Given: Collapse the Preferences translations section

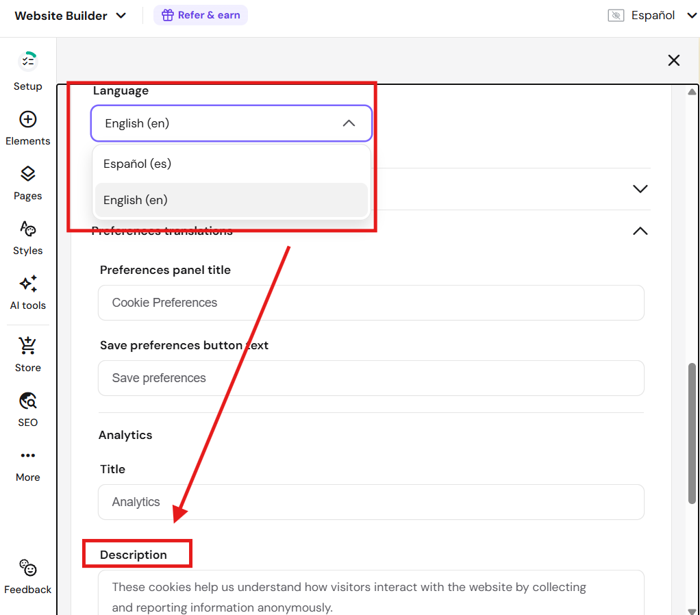Looking at the screenshot, I should point(640,231).
